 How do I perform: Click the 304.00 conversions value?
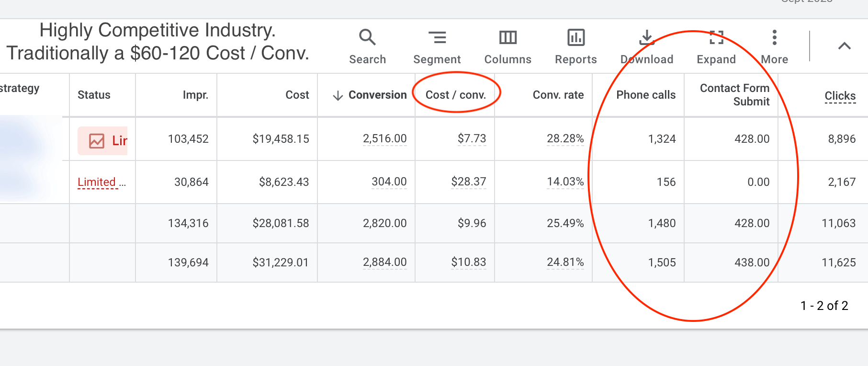pyautogui.click(x=389, y=182)
